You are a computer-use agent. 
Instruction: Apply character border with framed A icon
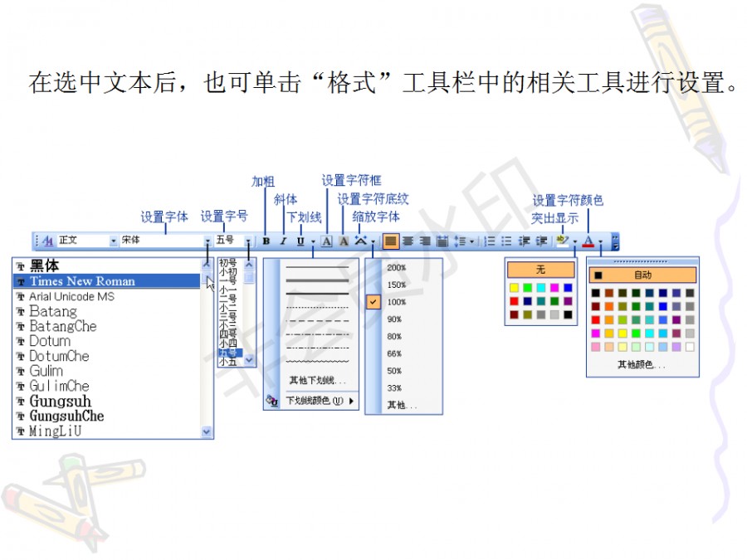(x=326, y=241)
